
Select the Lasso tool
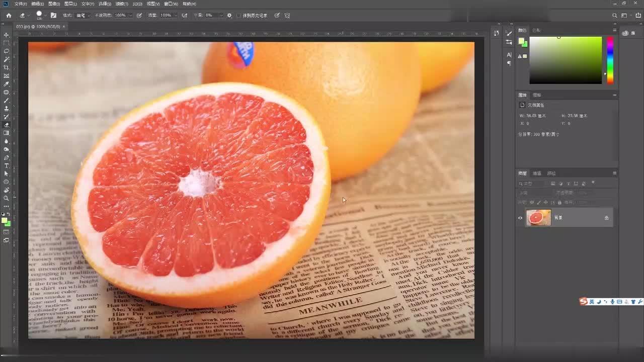(x=7, y=51)
